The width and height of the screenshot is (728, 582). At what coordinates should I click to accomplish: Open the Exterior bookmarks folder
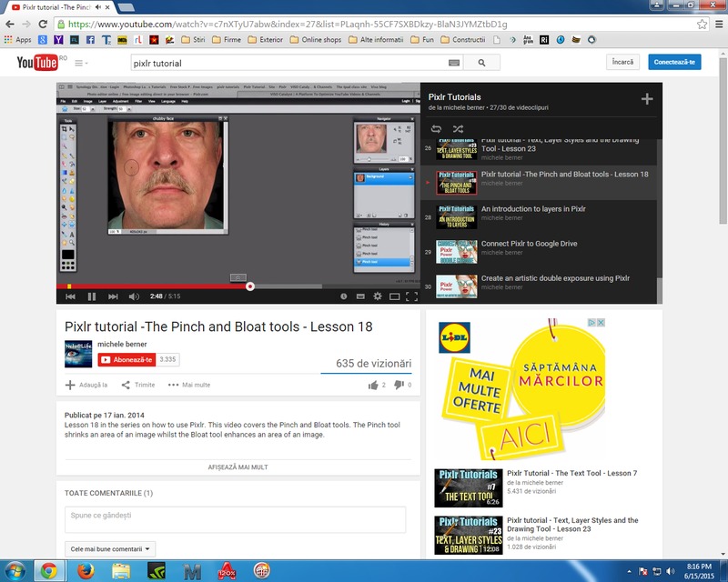pyautogui.click(x=266, y=40)
